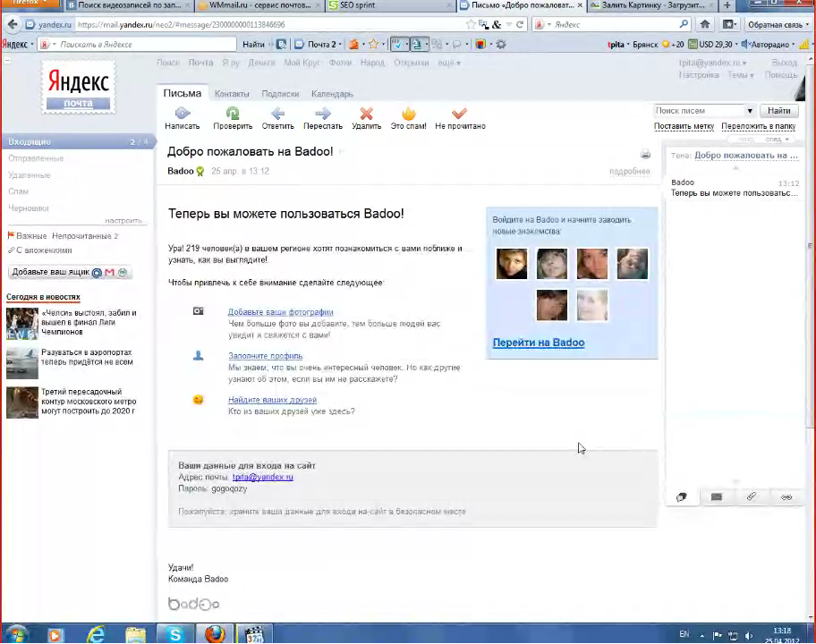Click the Удалить red cross icon
This screenshot has height=644, width=816.
(x=366, y=113)
